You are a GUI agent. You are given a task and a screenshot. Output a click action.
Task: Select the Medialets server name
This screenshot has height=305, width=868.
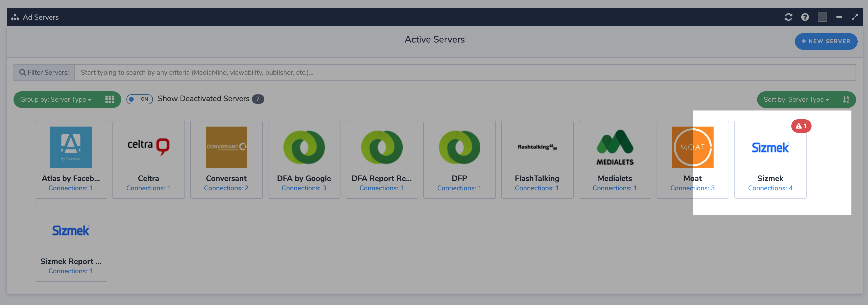coord(615,178)
